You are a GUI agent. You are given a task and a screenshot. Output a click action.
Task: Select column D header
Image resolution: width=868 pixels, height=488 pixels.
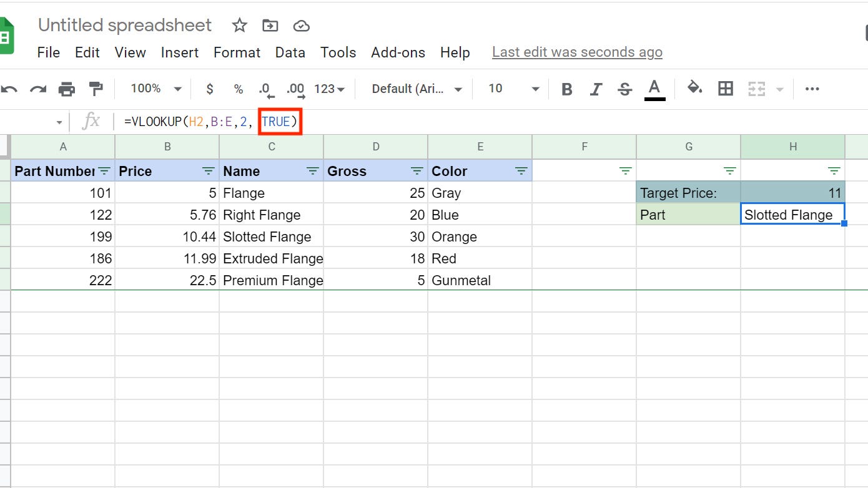(x=376, y=147)
